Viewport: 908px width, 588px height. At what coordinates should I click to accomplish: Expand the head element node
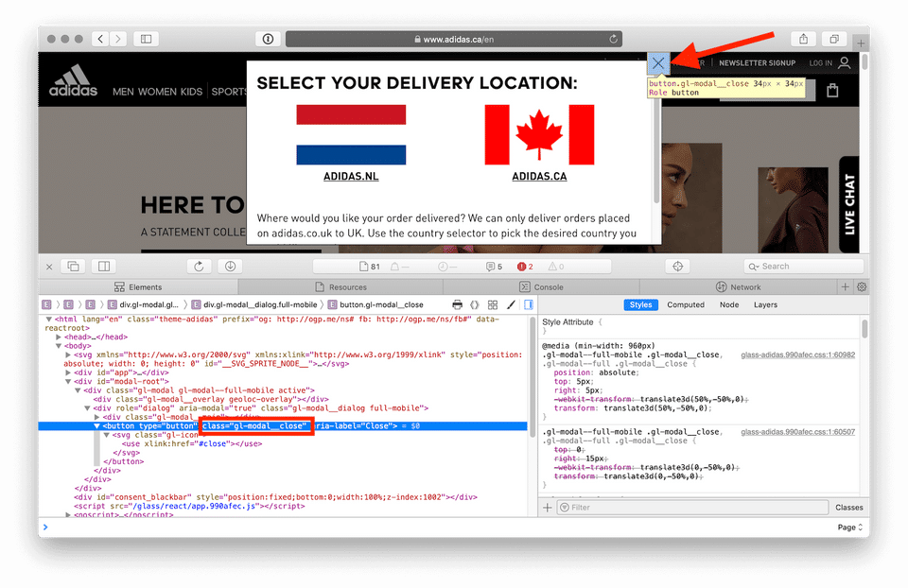[59, 337]
